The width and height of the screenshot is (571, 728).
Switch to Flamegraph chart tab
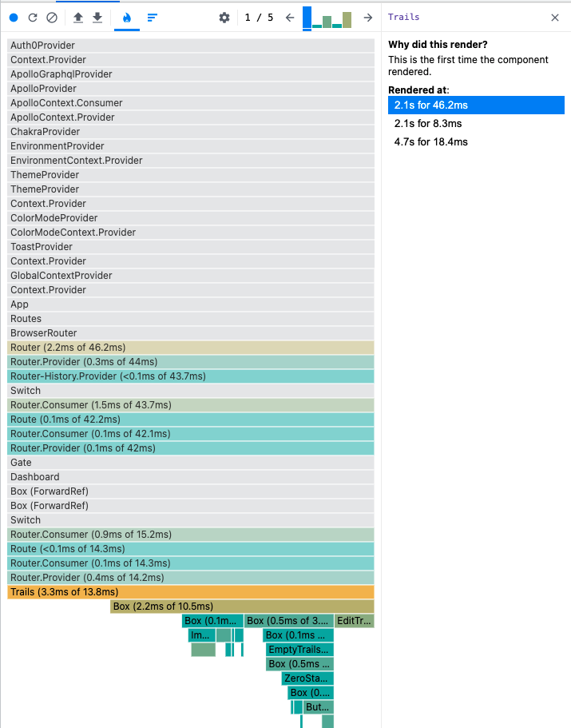coord(127,18)
